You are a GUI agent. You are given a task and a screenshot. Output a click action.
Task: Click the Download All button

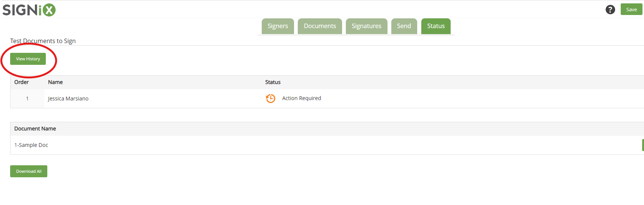pyautogui.click(x=29, y=171)
